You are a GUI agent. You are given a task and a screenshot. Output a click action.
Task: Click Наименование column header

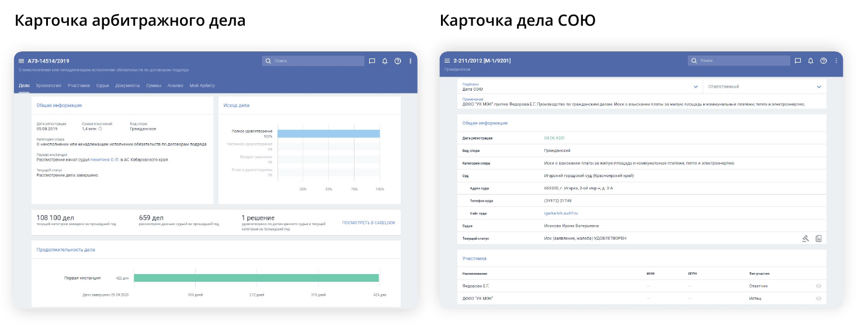(474, 274)
